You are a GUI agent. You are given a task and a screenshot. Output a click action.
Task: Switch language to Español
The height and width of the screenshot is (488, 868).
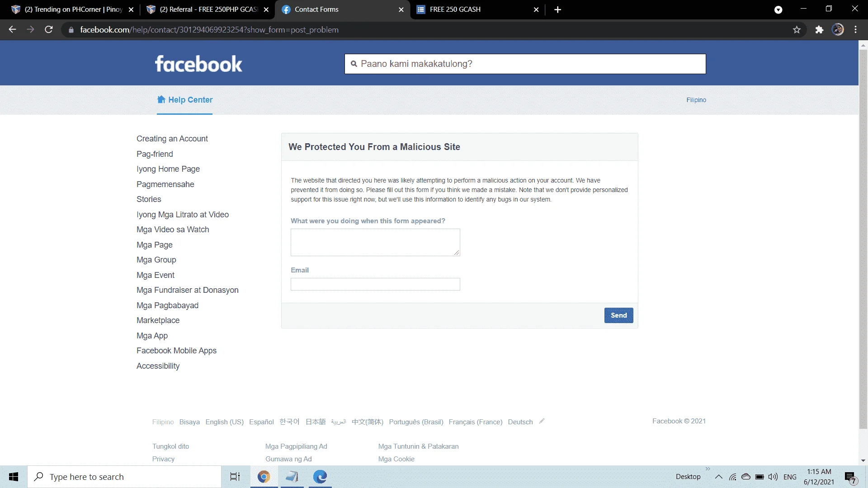coord(261,422)
